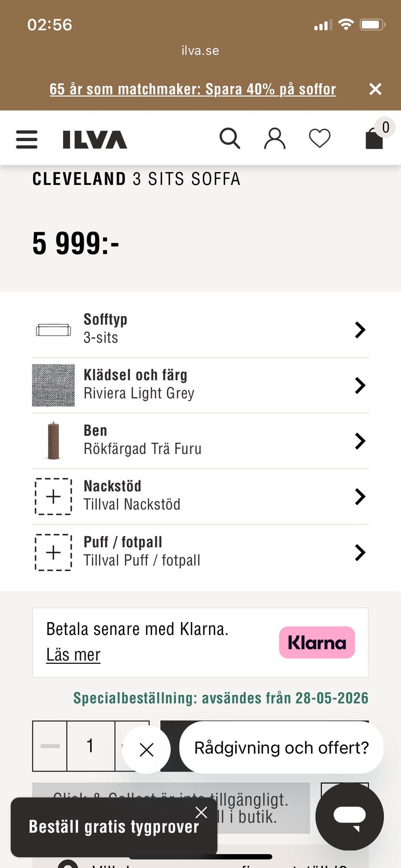Click the Spara 40% på soffor link

(193, 89)
